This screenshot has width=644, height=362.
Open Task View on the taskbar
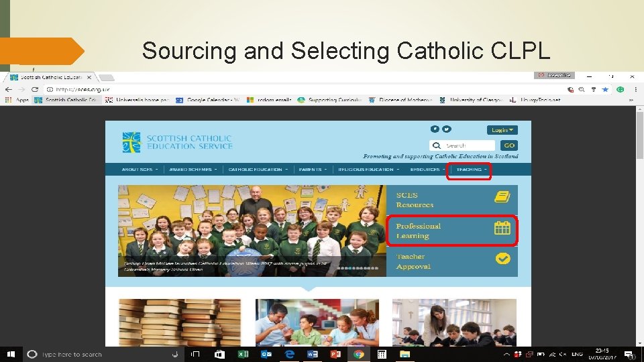pos(195,354)
